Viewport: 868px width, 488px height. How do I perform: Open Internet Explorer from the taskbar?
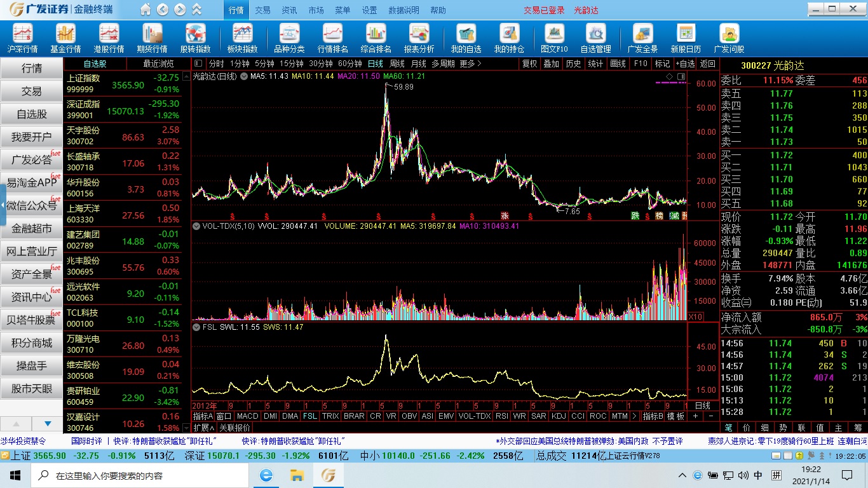coord(266,475)
